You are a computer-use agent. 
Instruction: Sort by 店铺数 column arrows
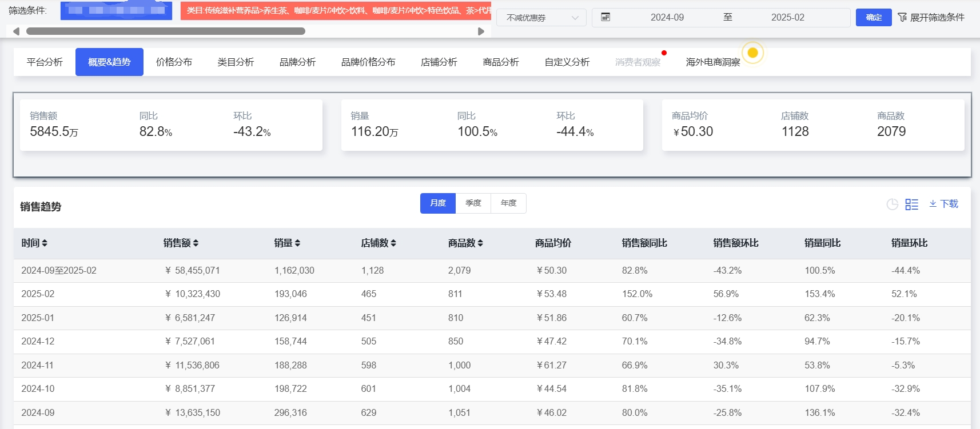coord(393,243)
